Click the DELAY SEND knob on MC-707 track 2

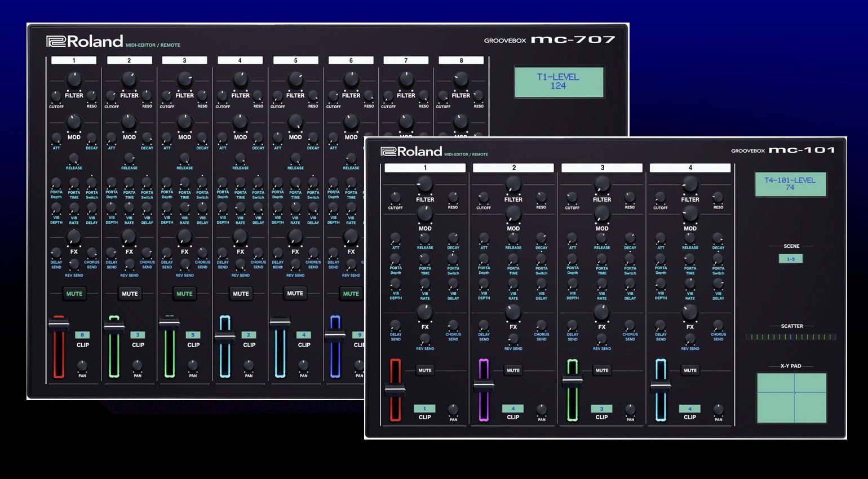(112, 253)
